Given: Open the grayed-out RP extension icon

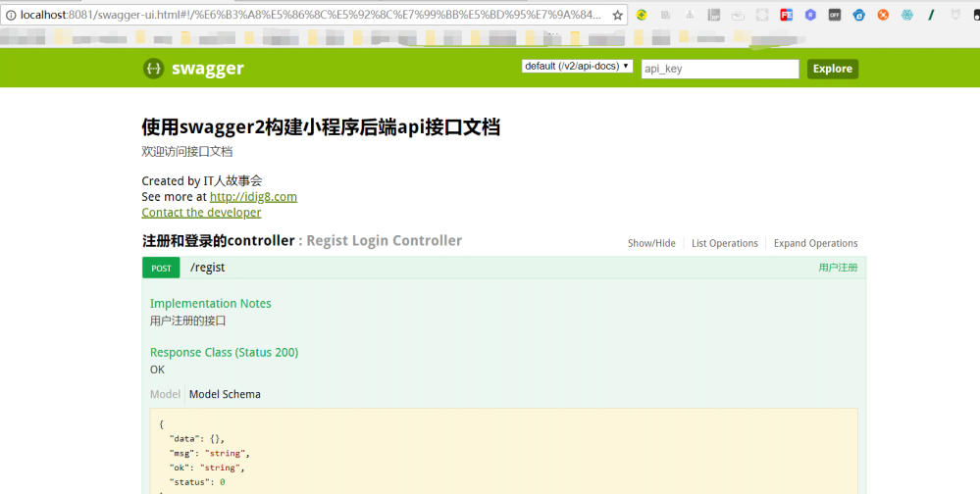Looking at the screenshot, I should pyautogui.click(x=714, y=15).
